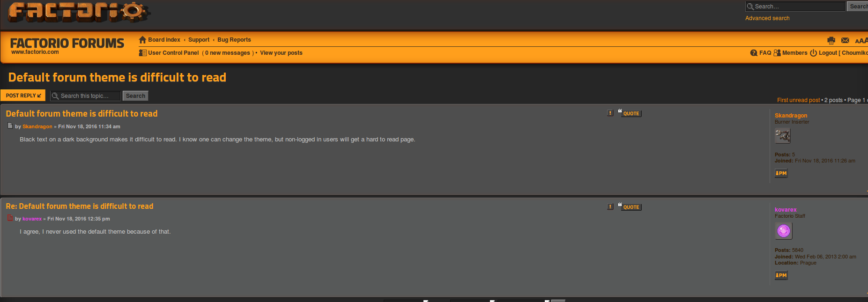868x302 pixels.
Task: Click the home icon beside Board index
Action: pyautogui.click(x=142, y=40)
